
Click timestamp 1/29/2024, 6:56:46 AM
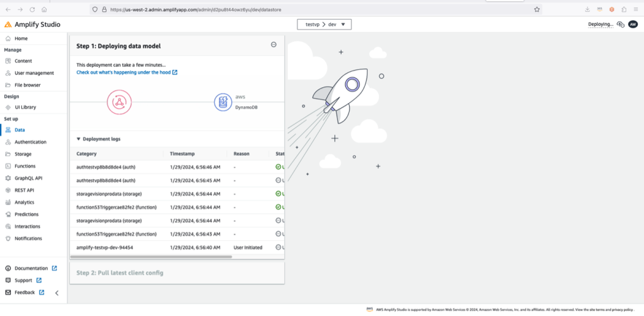point(195,167)
